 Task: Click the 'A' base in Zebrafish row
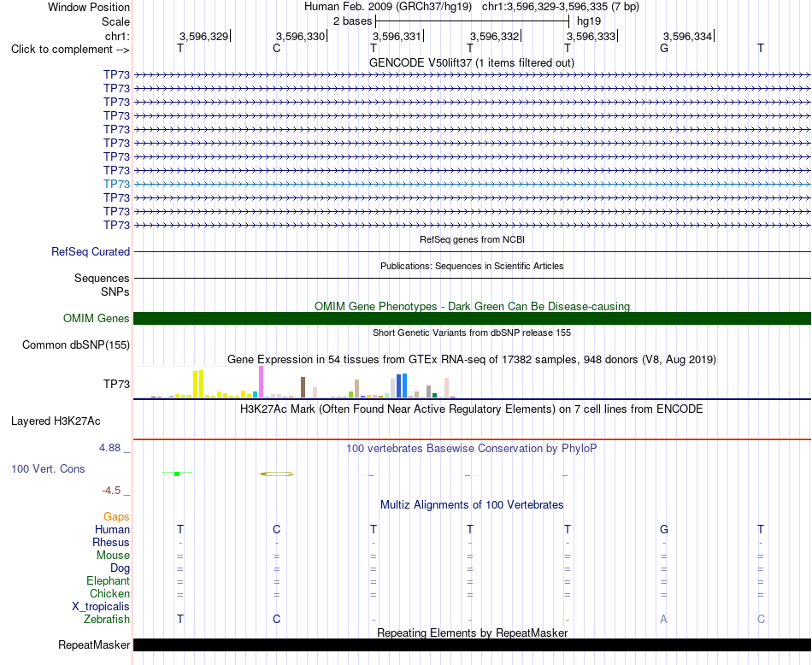click(663, 619)
